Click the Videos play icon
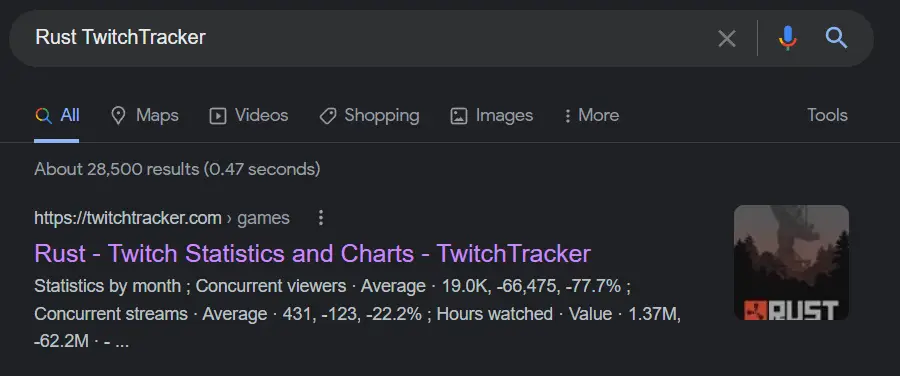The width and height of the screenshot is (900, 376). pos(218,116)
